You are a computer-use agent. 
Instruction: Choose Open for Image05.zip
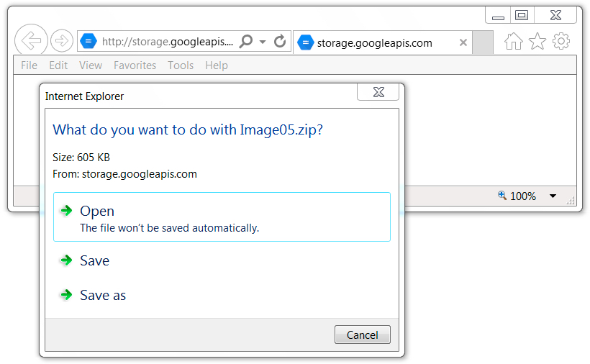point(222,217)
